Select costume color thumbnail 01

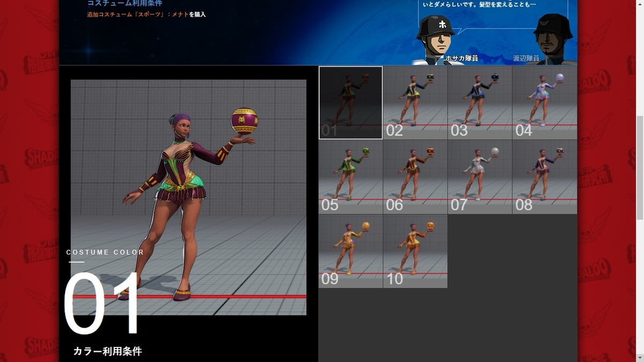[351, 102]
